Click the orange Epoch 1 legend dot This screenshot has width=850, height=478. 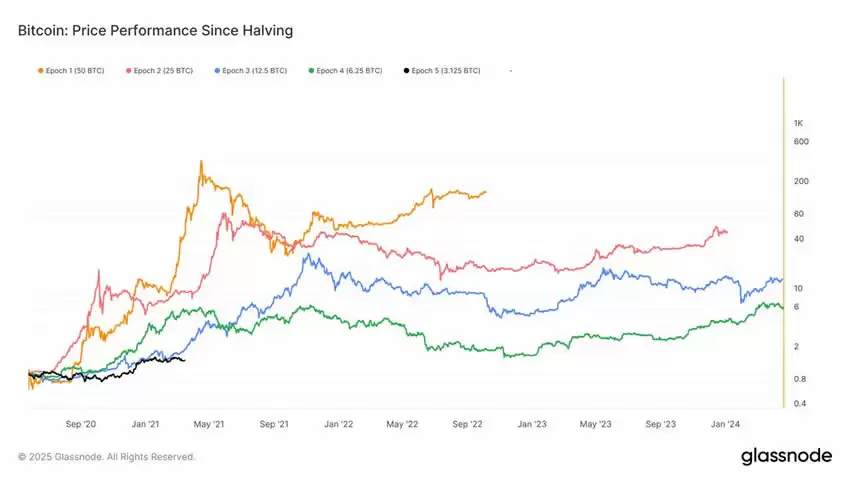click(40, 71)
